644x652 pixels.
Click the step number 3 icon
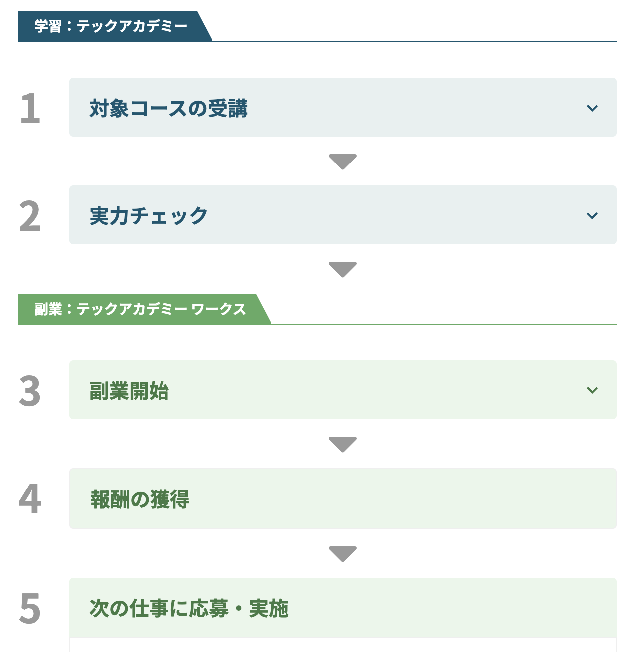(x=30, y=391)
